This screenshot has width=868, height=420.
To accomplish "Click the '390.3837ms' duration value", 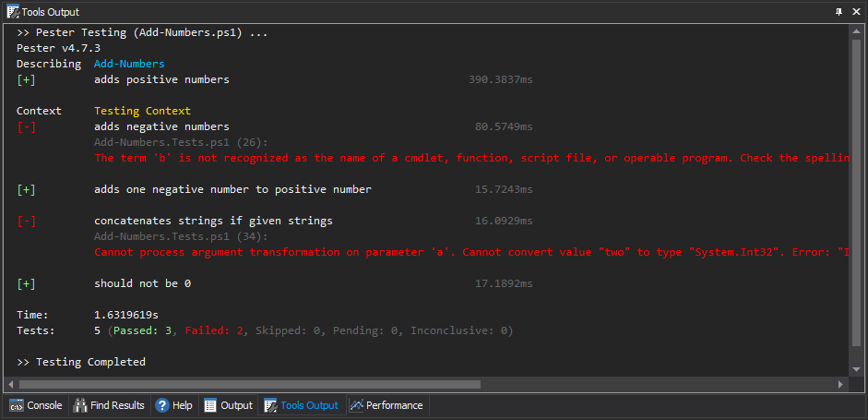I will [x=501, y=79].
